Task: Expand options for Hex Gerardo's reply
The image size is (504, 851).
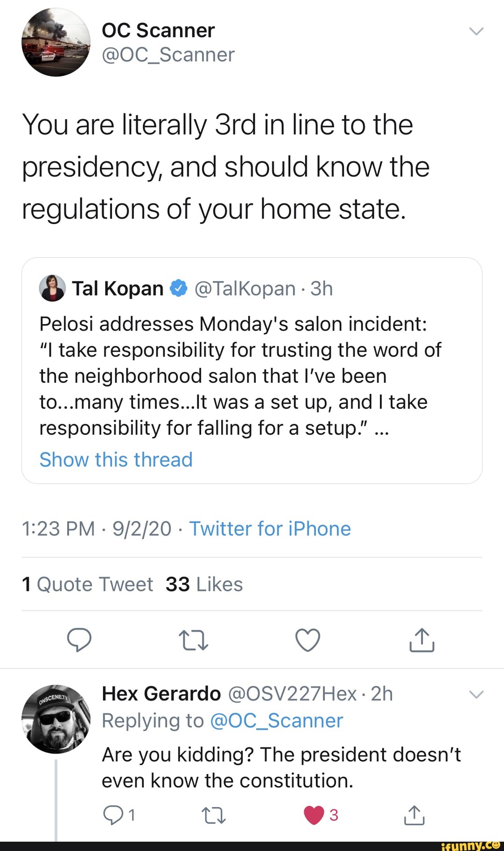Action: [476, 695]
